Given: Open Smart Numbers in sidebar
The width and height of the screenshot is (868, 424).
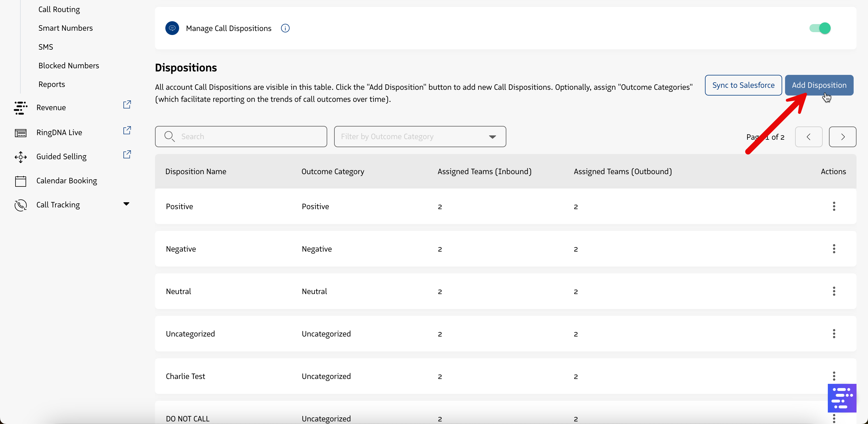Looking at the screenshot, I should coord(65,28).
